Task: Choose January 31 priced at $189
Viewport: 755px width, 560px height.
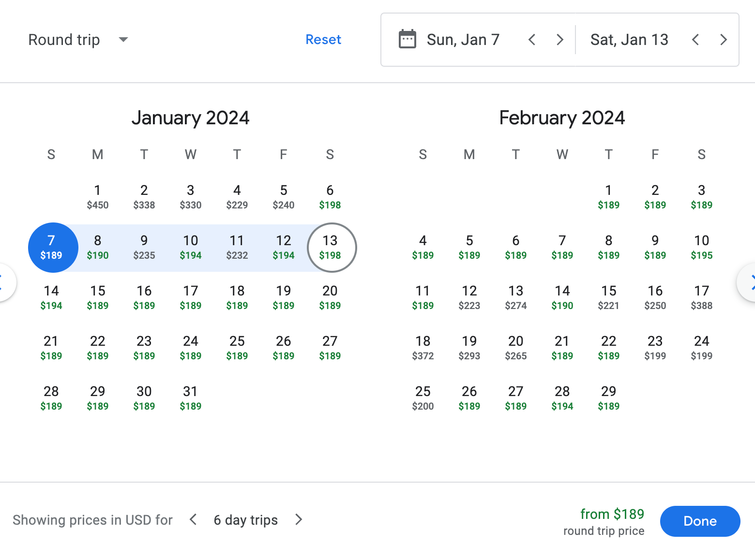Action: (x=191, y=398)
